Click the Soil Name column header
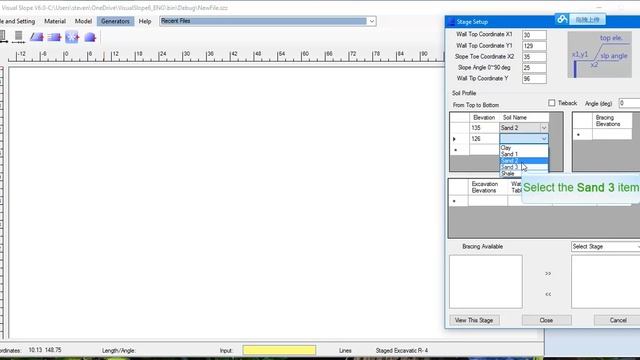Screen dimensions: 640x360 pos(524,118)
